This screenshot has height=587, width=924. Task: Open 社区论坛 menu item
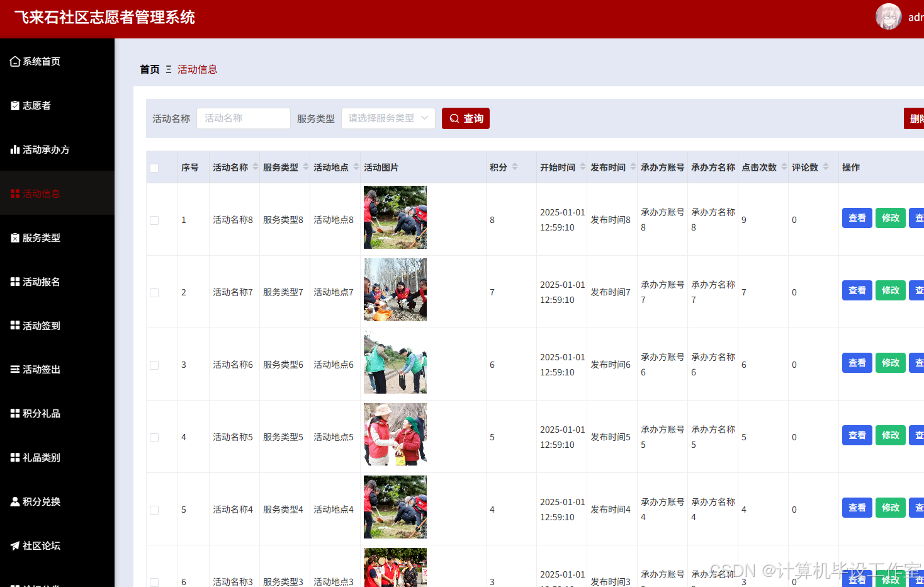tap(57, 546)
